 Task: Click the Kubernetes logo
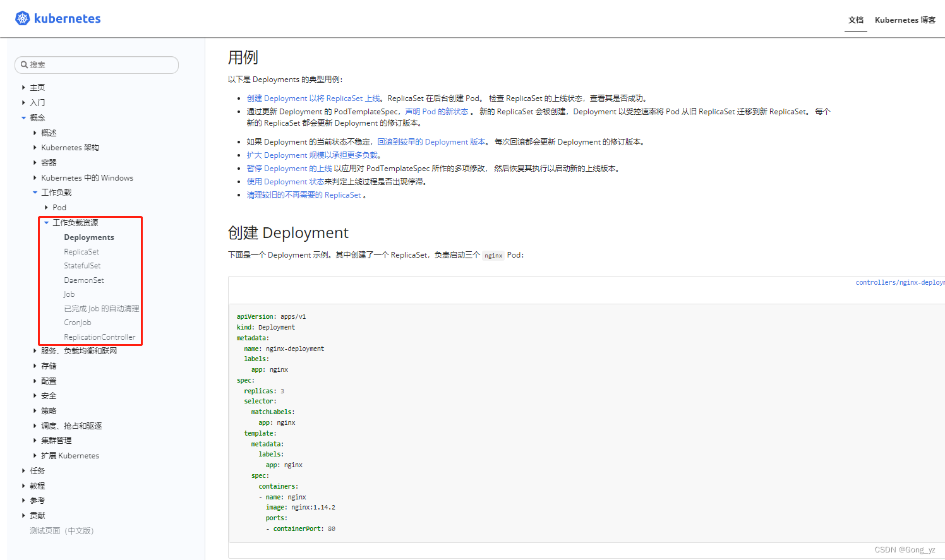coord(58,18)
